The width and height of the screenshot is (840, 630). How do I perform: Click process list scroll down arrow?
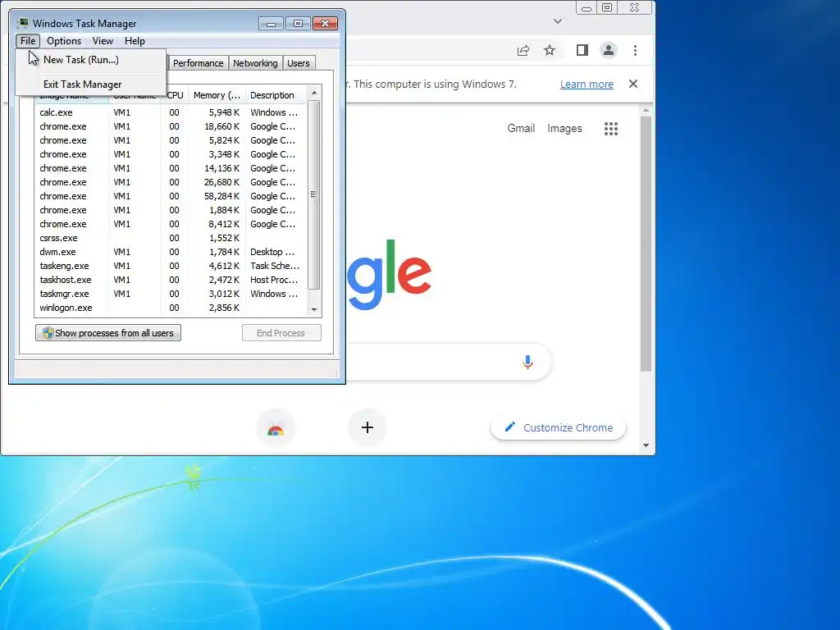[314, 309]
